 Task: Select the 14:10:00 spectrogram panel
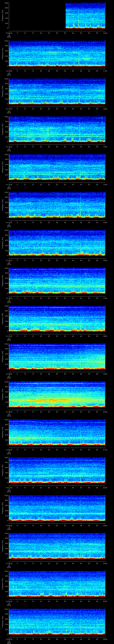pyautogui.click(x=57, y=53)
